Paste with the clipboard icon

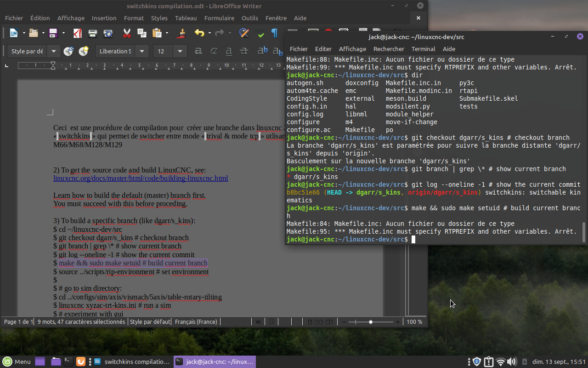[157, 33]
